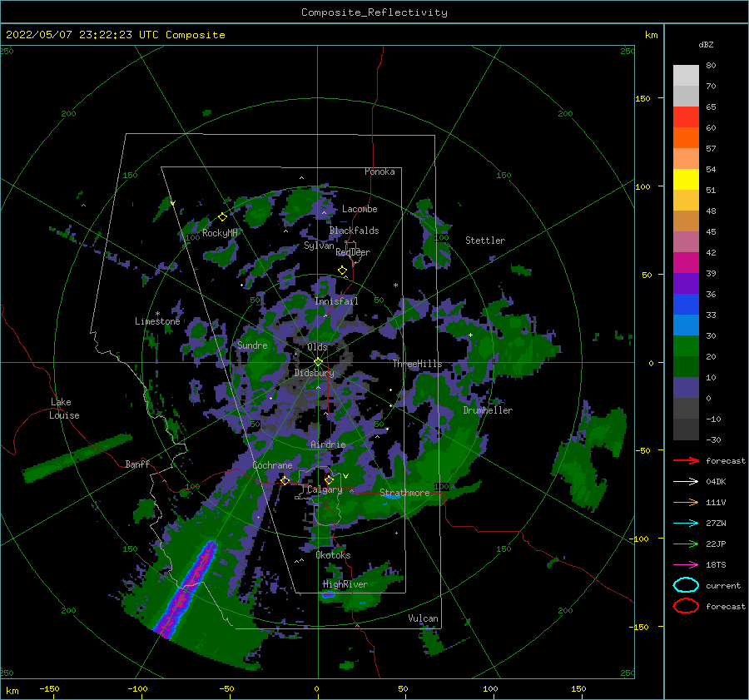This screenshot has height=700, width=749.
Task: Click the 'Calgary' city label
Action: click(325, 489)
